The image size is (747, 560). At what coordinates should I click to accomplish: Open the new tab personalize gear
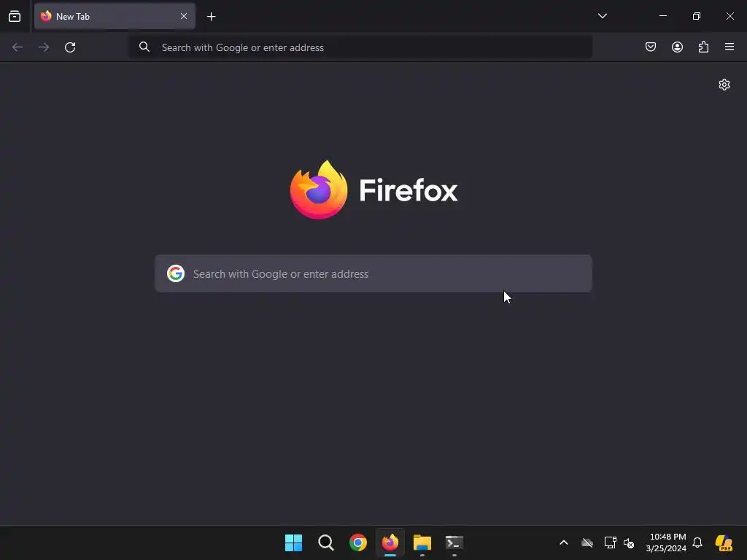pyautogui.click(x=724, y=85)
